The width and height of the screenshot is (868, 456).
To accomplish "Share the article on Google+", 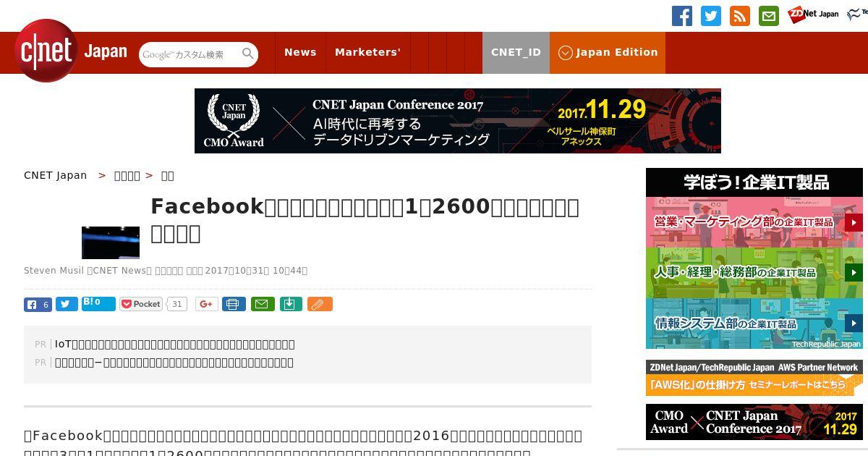I will click(x=206, y=304).
